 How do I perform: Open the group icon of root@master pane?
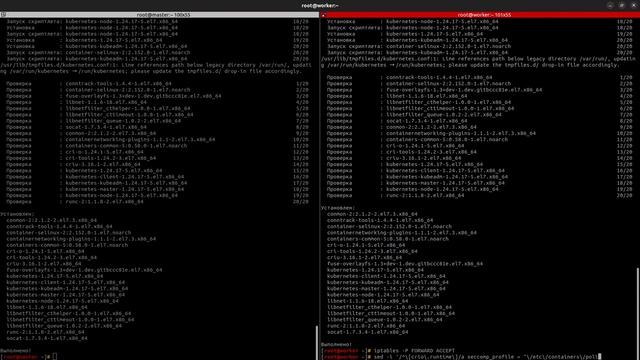tap(3, 15)
